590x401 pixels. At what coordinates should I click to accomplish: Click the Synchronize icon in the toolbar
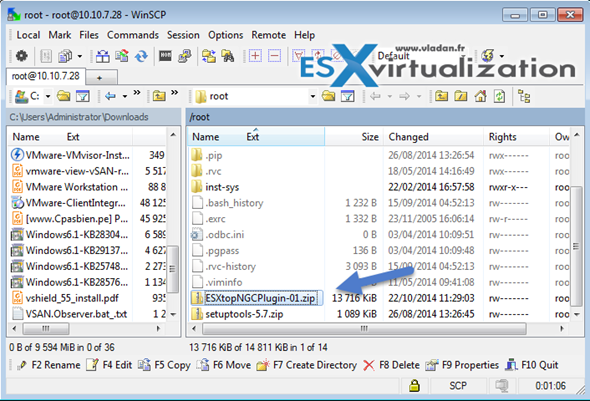[x=122, y=56]
